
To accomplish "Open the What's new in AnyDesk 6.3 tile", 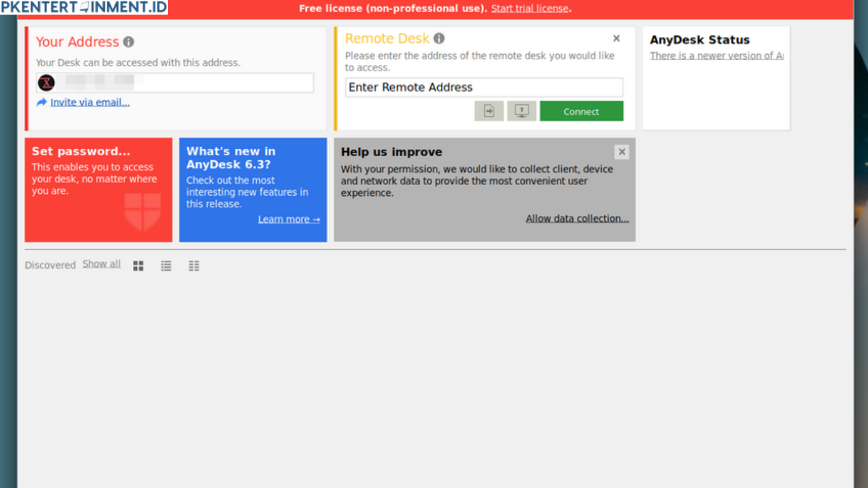I will (253, 190).
